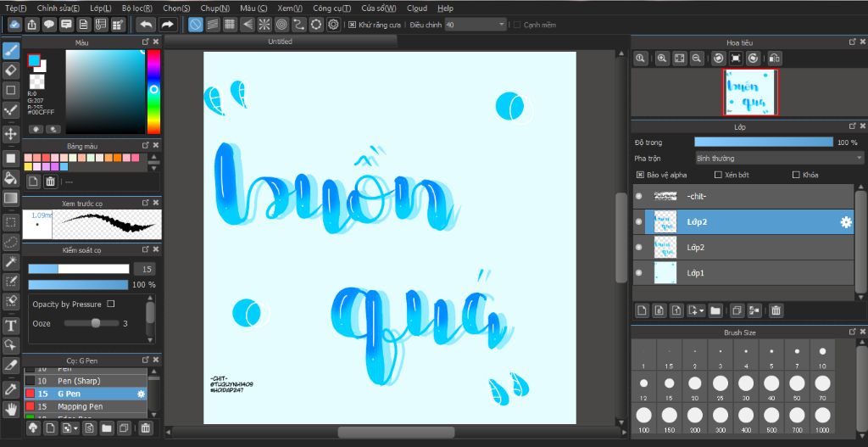The image size is (868, 447).
Task: Open the Tệp(F) menu
Action: tap(15, 8)
